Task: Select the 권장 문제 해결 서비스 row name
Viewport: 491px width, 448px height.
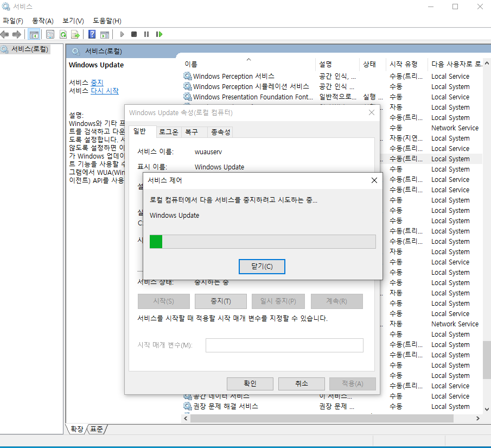Action: click(226, 407)
